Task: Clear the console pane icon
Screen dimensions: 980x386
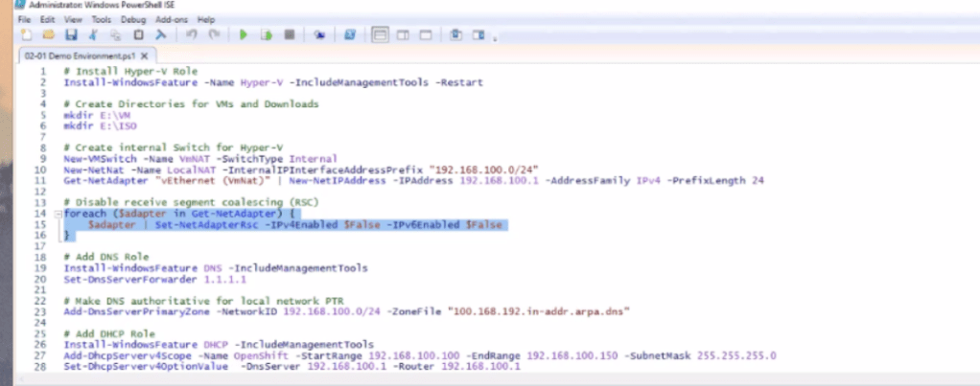Action: pyautogui.click(x=161, y=35)
